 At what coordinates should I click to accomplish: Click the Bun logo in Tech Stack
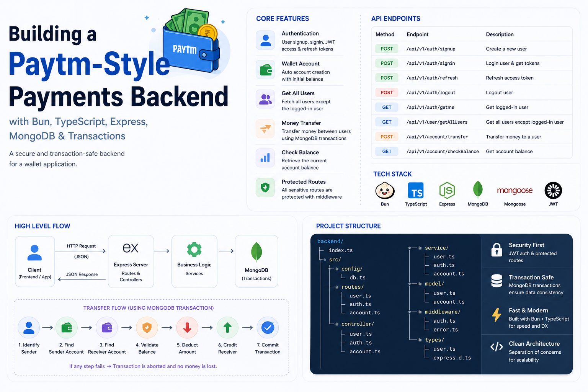pyautogui.click(x=385, y=190)
